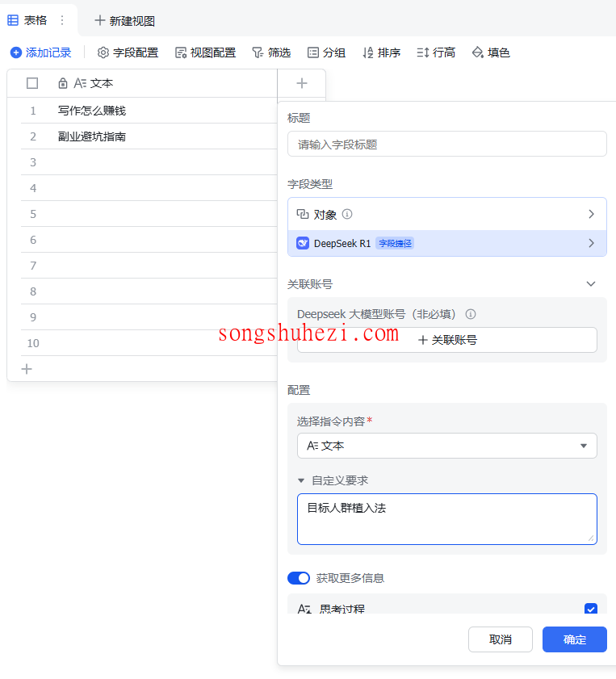Screen dimensions: 616x679
Task: Click 确定 to confirm
Action: coord(575,639)
